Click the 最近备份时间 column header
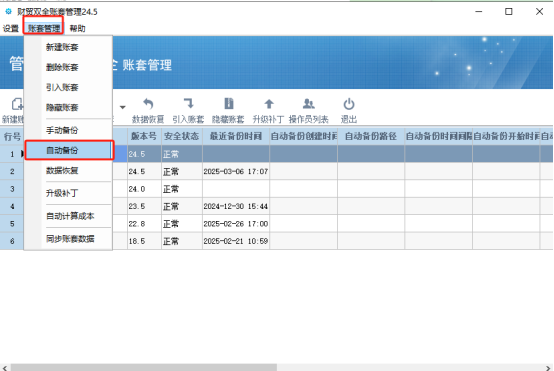554x371 pixels. [236, 136]
